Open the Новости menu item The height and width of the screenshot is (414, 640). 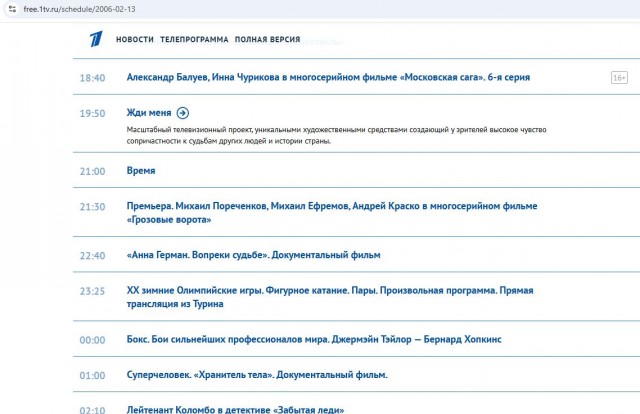(135, 40)
